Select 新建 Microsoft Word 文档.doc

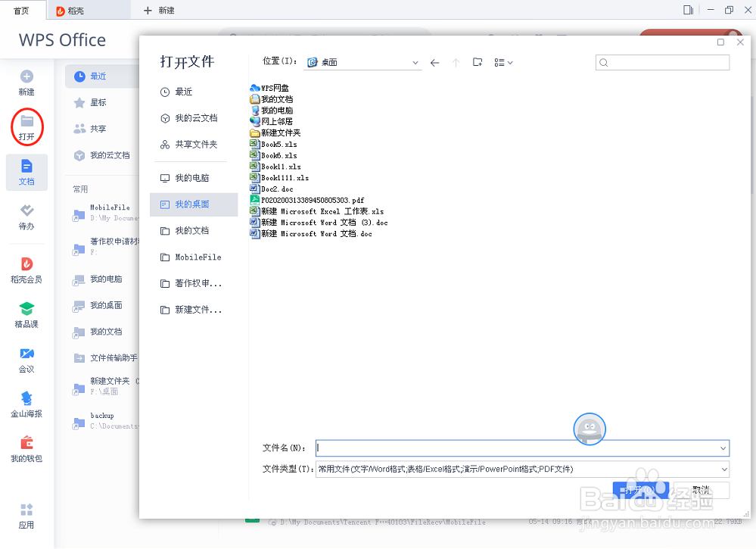[x=311, y=233]
